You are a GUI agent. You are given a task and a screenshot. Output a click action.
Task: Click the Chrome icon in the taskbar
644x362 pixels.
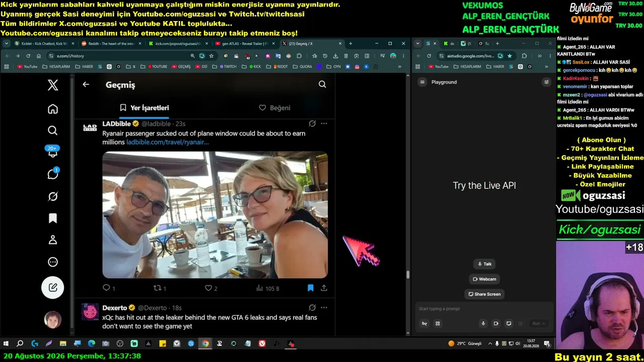tap(205, 344)
